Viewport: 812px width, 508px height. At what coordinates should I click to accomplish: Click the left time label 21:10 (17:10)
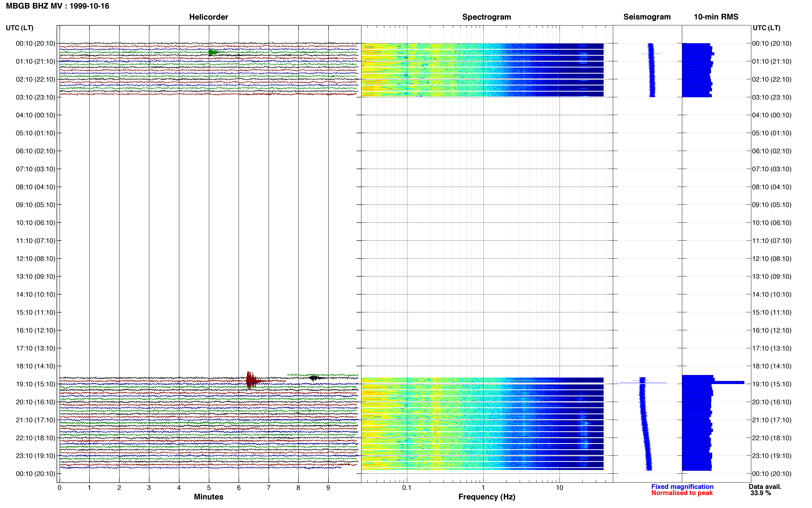[35, 420]
